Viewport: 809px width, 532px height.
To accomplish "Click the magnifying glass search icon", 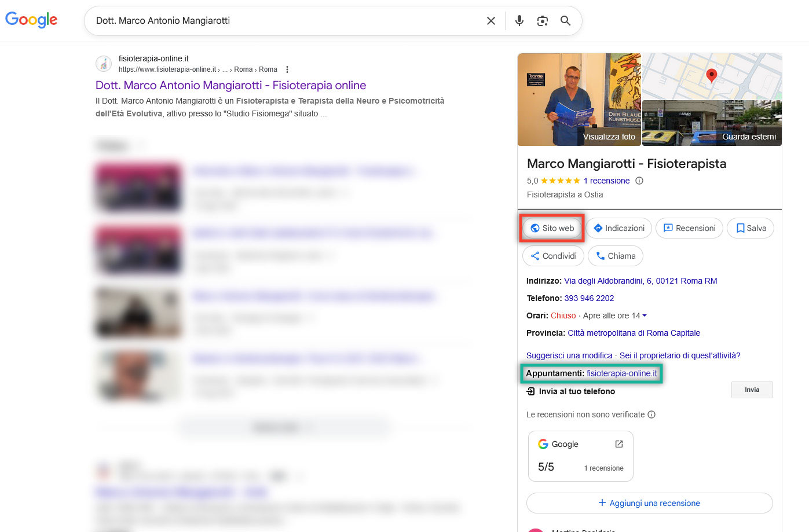I will (x=566, y=21).
